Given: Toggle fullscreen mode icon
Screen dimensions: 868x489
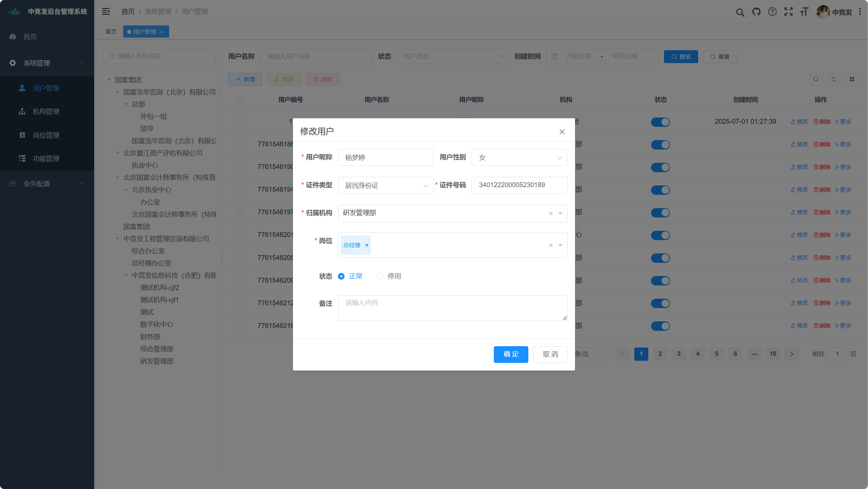Looking at the screenshot, I should (788, 12).
